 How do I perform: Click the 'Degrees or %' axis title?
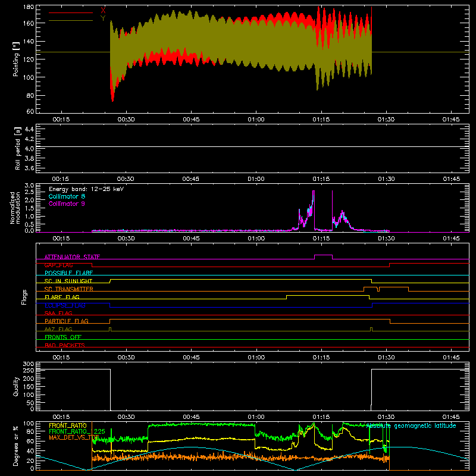coord(16,446)
